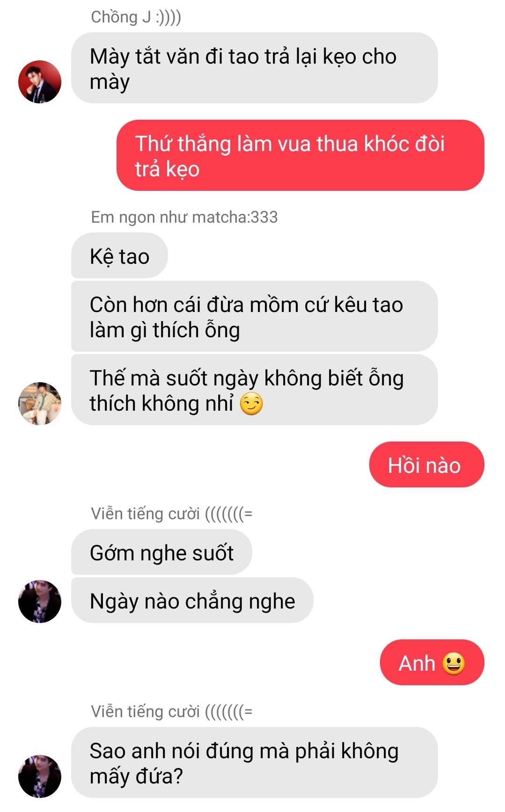Open avatar beside 'Sao anh nói đúng' message

(x=40, y=776)
